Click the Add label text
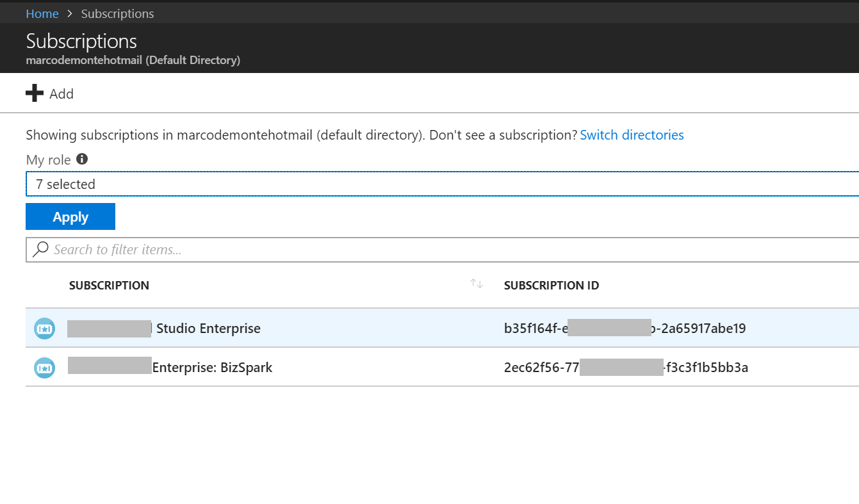 [x=61, y=94]
